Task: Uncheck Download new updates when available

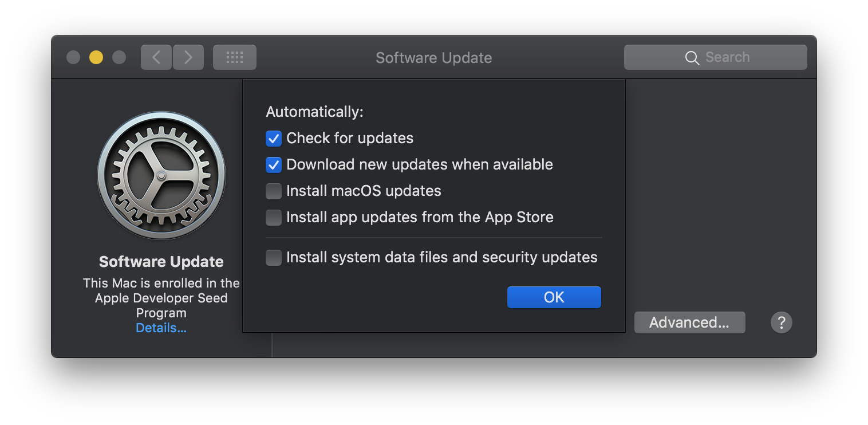Action: click(x=274, y=165)
